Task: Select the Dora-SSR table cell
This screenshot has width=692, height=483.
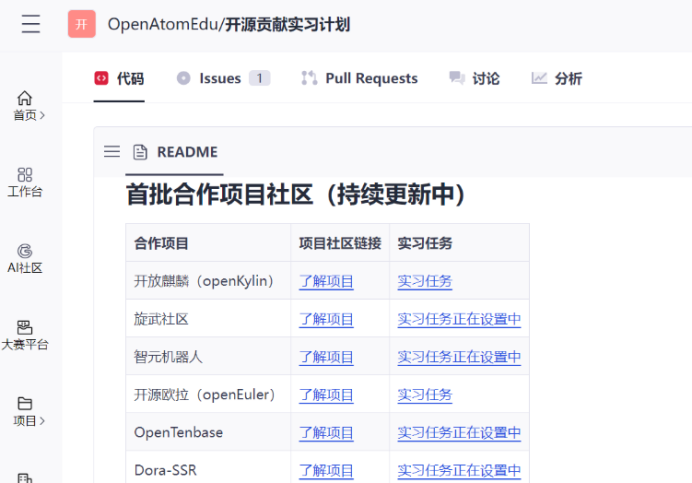Action: (x=208, y=468)
